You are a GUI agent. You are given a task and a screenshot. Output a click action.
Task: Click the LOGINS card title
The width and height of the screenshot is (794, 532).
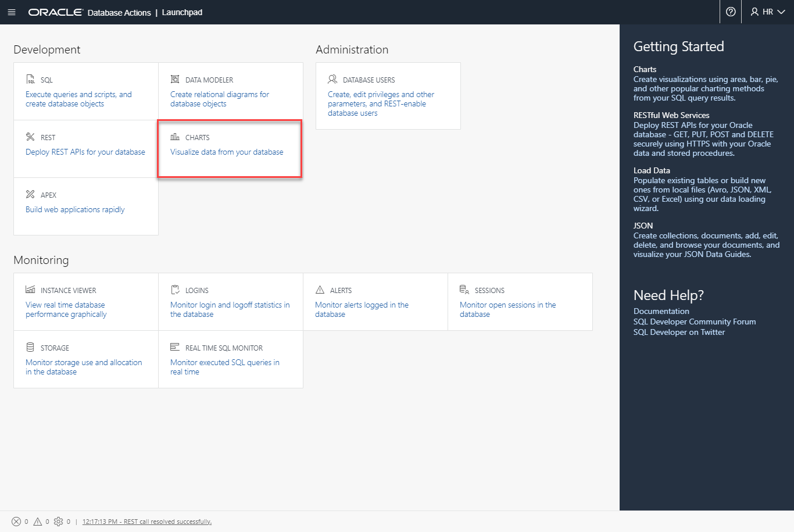pyautogui.click(x=197, y=290)
